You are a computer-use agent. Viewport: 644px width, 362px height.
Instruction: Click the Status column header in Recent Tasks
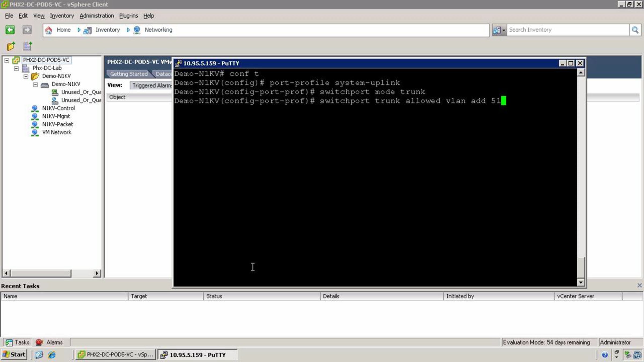[x=262, y=296]
